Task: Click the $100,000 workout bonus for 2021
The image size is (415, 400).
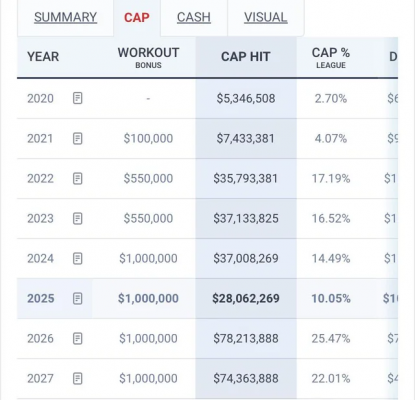Action: [148, 138]
